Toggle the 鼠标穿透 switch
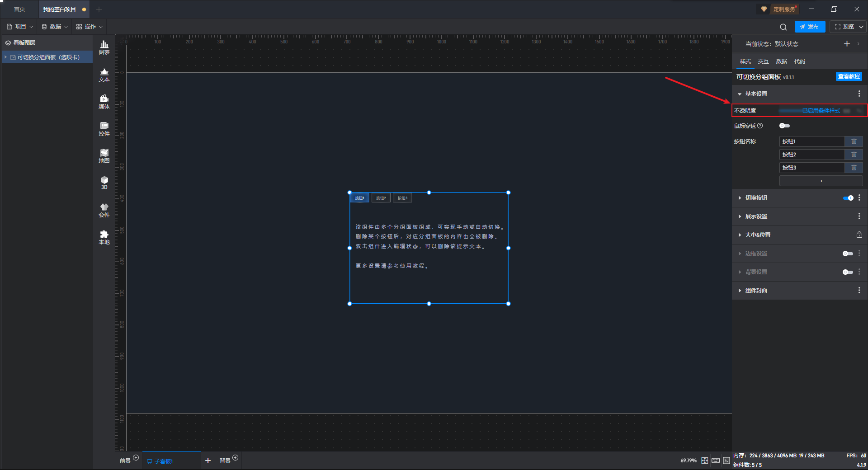The width and height of the screenshot is (868, 470). pyautogui.click(x=784, y=126)
